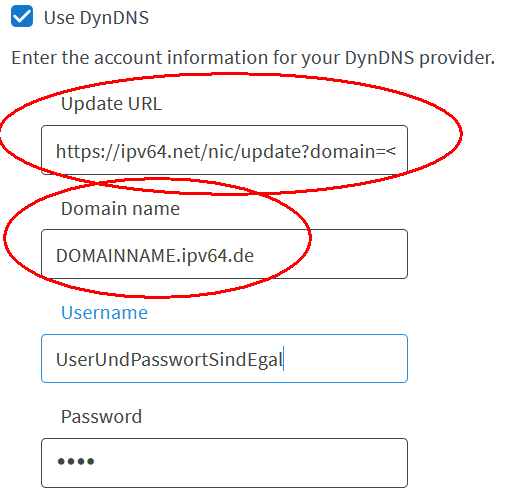Image resolution: width=512 pixels, height=494 pixels.
Task: Click the UserUndPasswortSindEgal username text
Action: (x=169, y=360)
